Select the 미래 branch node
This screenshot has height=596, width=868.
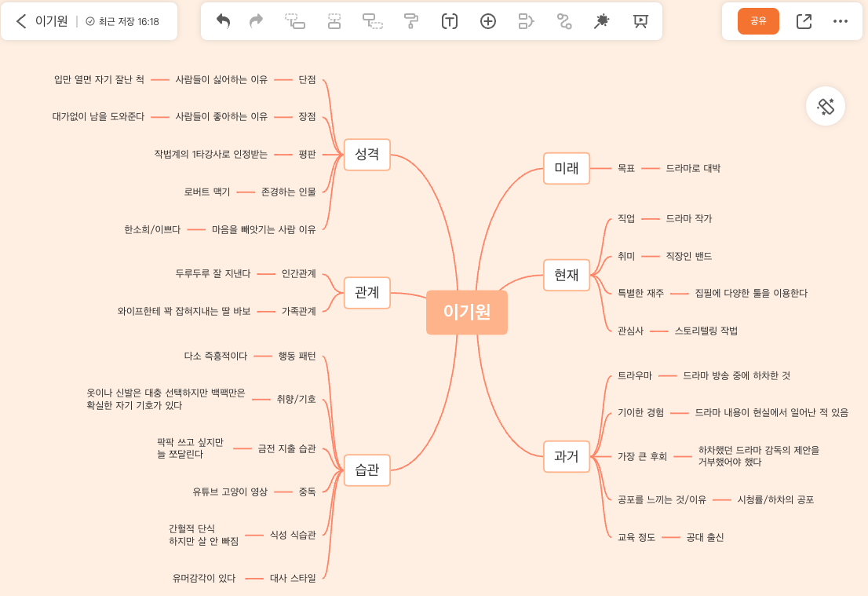(x=567, y=168)
